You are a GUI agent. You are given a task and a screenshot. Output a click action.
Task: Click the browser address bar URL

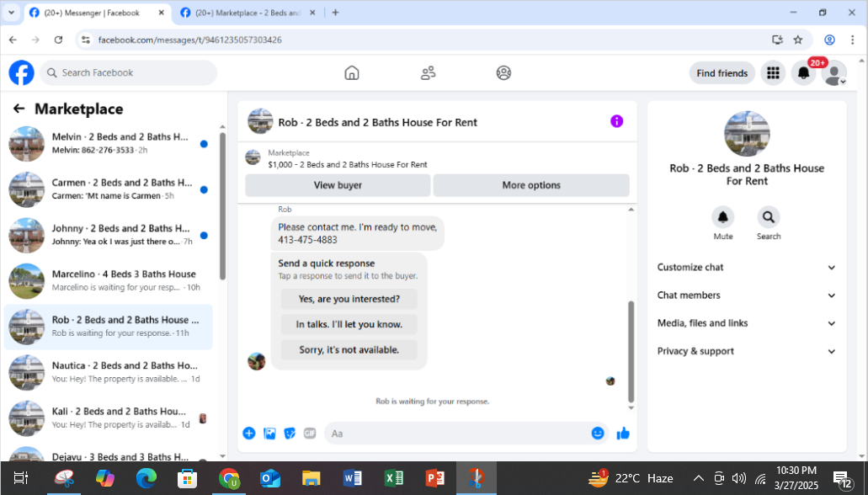[190, 40]
